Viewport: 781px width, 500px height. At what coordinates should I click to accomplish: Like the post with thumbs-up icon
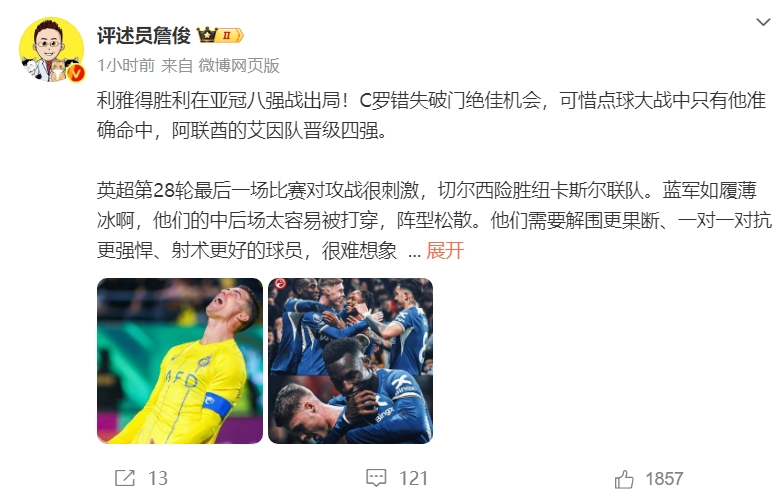coord(624,479)
